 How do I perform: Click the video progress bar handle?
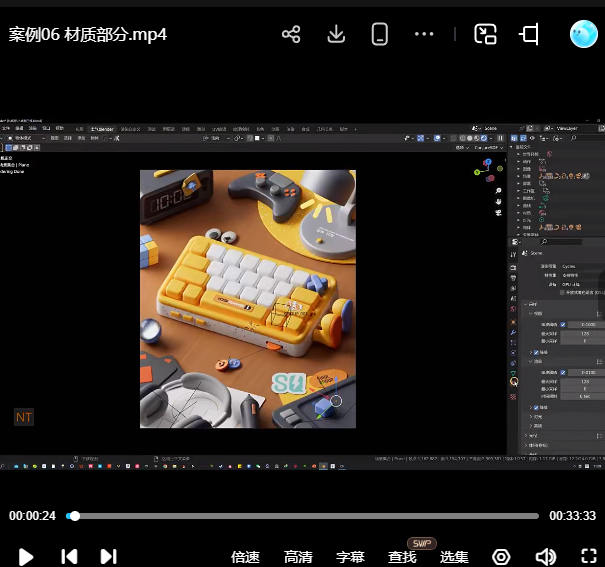pyautogui.click(x=73, y=516)
